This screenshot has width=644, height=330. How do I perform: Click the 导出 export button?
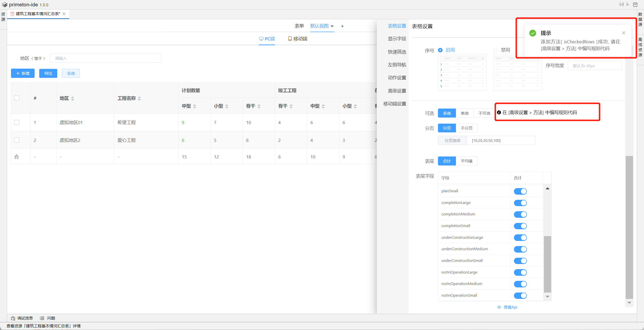[x=48, y=73]
